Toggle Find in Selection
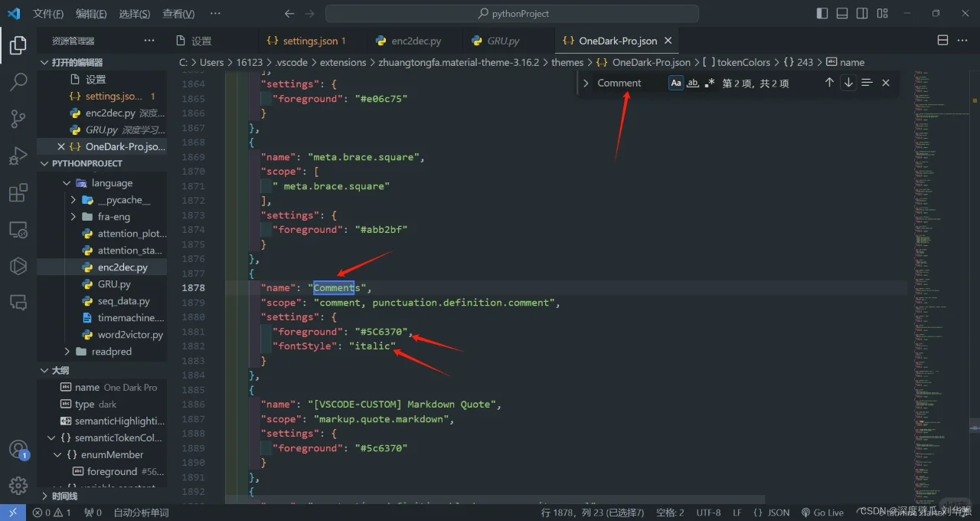This screenshot has height=521, width=980. (x=867, y=83)
